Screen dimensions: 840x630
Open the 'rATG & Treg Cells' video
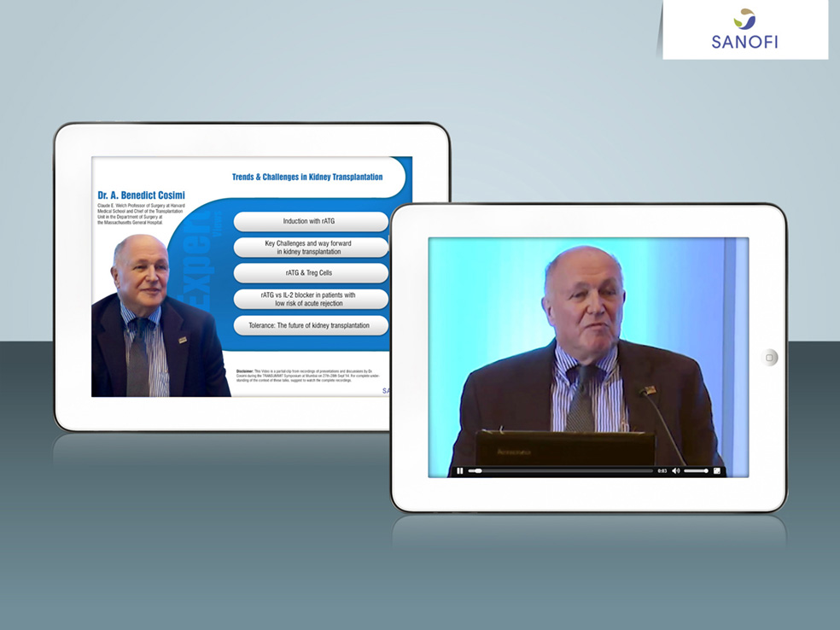point(311,273)
